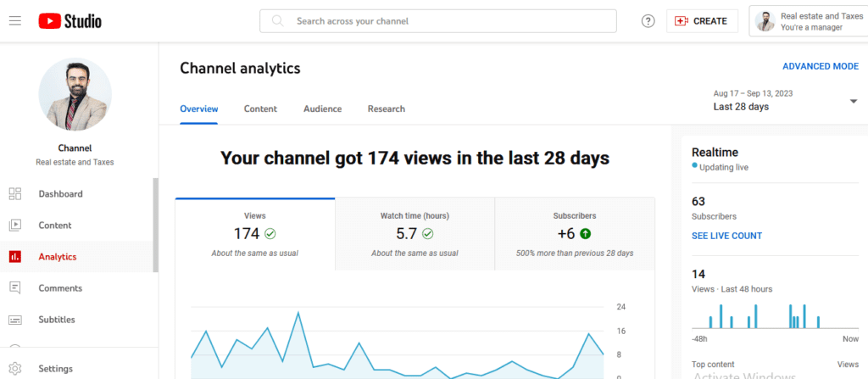The height and width of the screenshot is (379, 868).
Task: Expand the Last 28 days date dropdown
Action: pyautogui.click(x=853, y=102)
